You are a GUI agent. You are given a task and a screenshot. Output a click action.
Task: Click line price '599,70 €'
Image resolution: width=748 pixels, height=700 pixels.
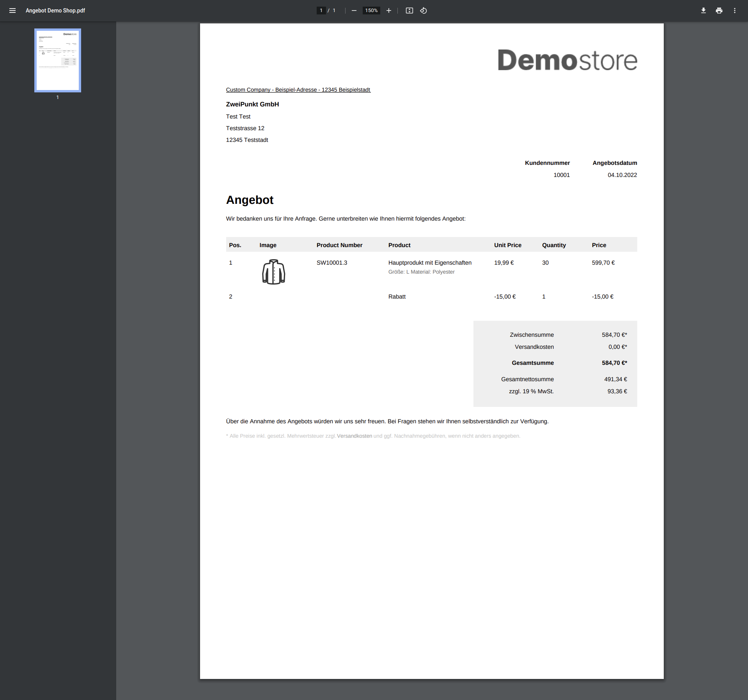[603, 263]
